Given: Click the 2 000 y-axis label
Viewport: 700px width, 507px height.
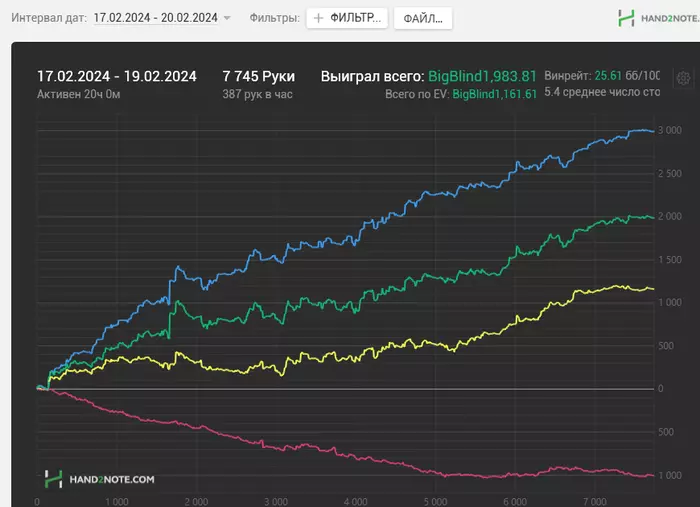Looking at the screenshot, I should 670,216.
